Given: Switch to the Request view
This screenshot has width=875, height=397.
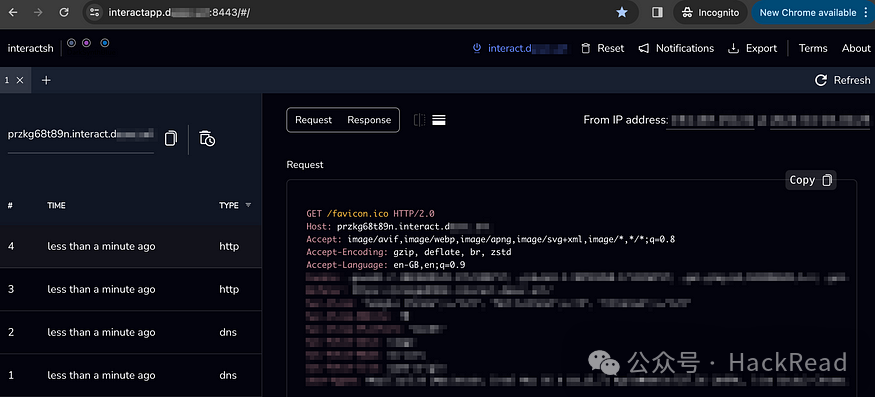Looking at the screenshot, I should (x=313, y=120).
